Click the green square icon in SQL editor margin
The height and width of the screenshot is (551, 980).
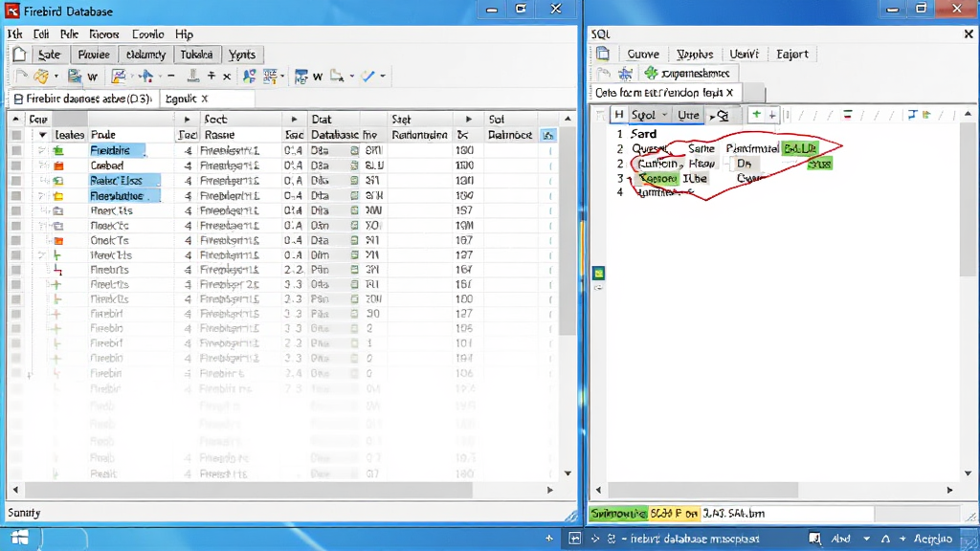click(x=599, y=273)
